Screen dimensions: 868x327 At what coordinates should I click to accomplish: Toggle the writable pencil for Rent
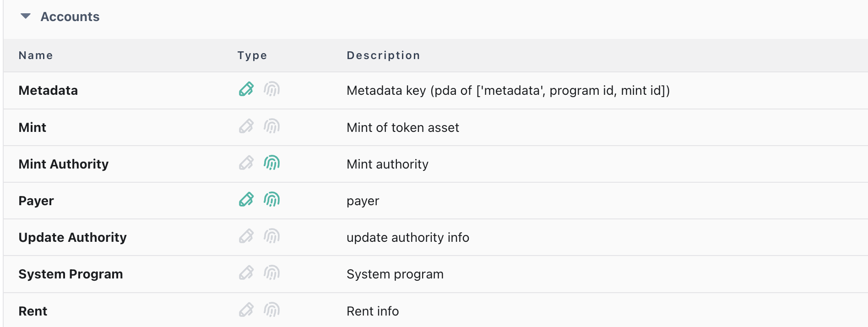(x=246, y=310)
